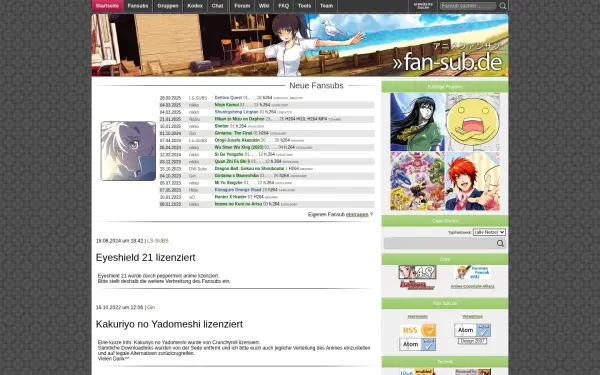Click the Atom badge under Verwaltung
This screenshot has width=600, height=375.
coord(473,330)
